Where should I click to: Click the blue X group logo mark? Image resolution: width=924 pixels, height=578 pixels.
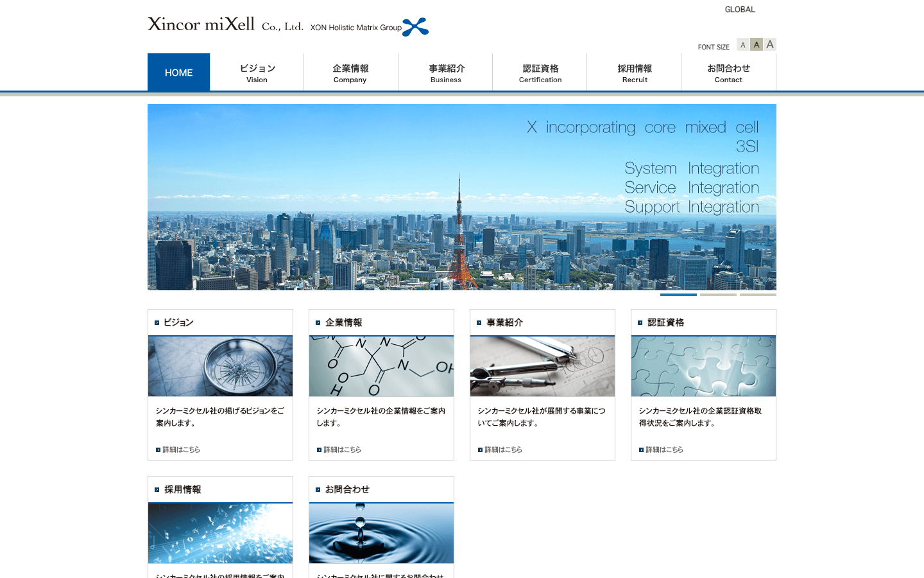416,27
